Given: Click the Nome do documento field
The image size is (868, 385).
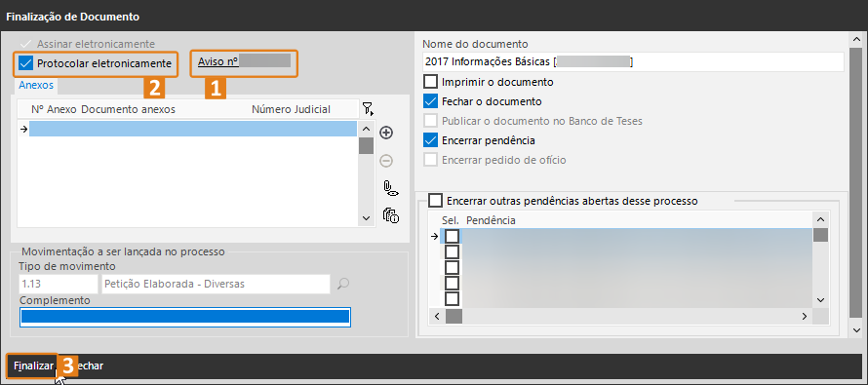Looking at the screenshot, I should pos(633,61).
